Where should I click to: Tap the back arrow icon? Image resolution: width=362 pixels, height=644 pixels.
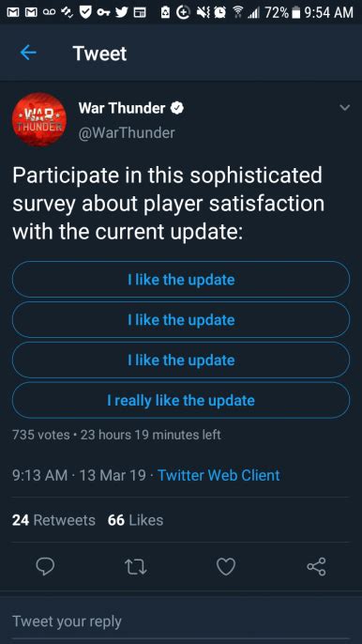click(x=28, y=53)
